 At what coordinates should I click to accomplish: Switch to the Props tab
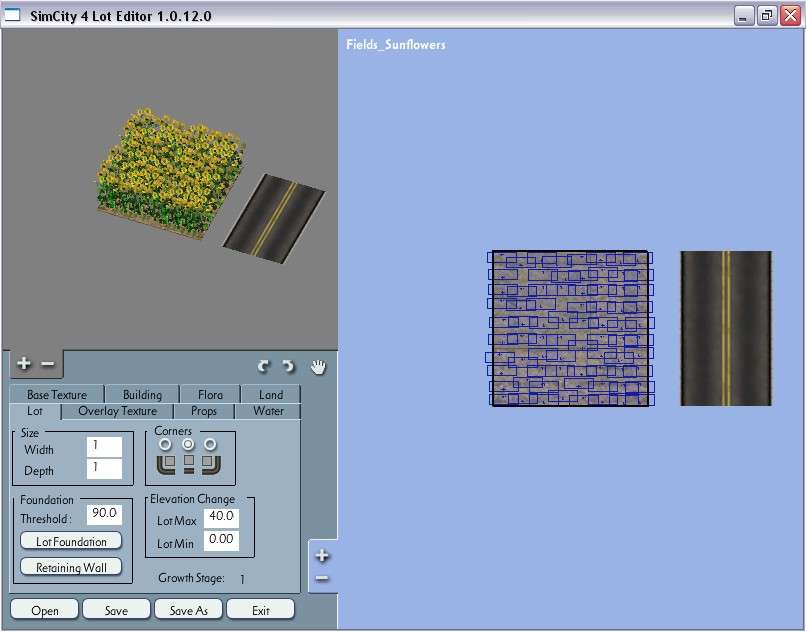[x=204, y=411]
